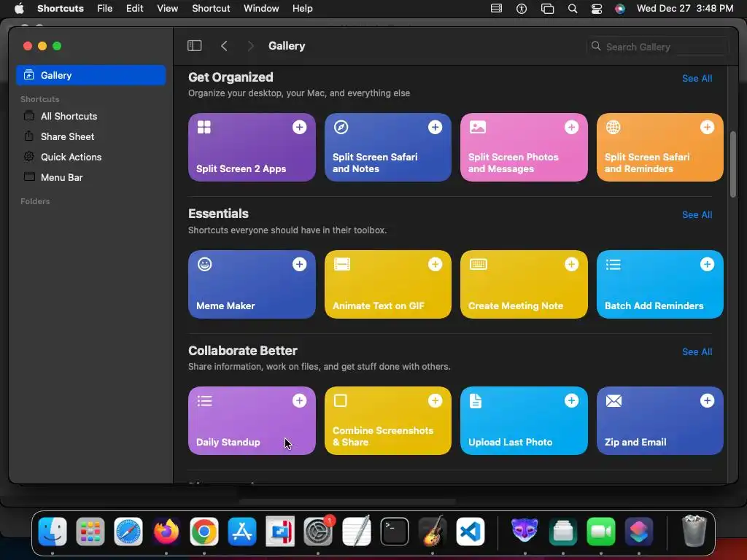
Task: See all Essentials shortcuts
Action: [697, 215]
